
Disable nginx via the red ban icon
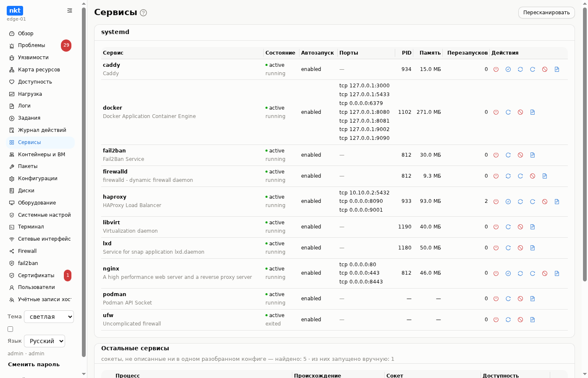click(x=545, y=273)
